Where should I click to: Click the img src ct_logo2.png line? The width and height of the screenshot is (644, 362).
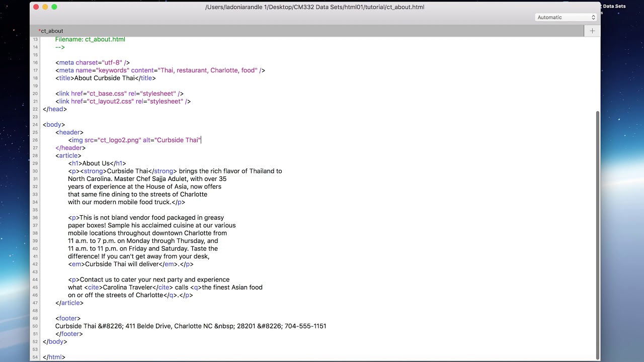pos(135,140)
